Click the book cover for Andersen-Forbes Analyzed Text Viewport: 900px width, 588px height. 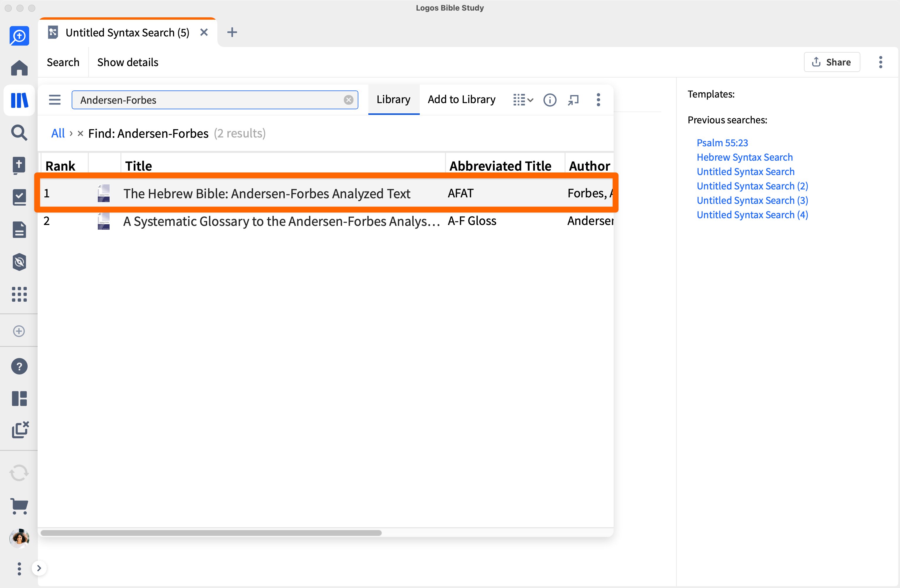[104, 193]
